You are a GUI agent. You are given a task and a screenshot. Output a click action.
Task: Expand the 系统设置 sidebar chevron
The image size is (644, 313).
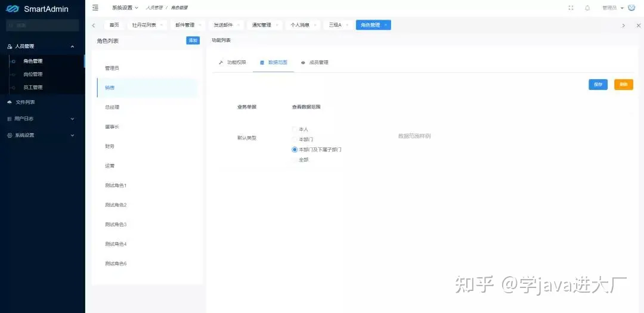[x=72, y=135]
